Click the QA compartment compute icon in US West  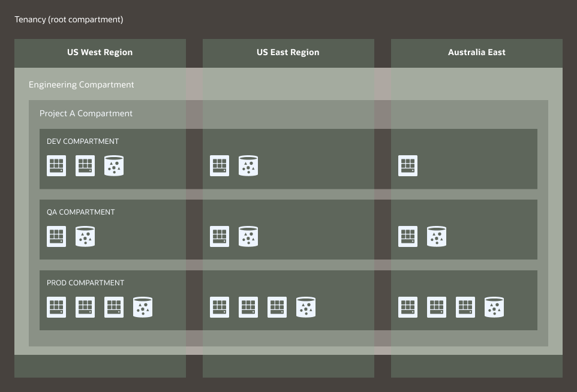pyautogui.click(x=56, y=237)
